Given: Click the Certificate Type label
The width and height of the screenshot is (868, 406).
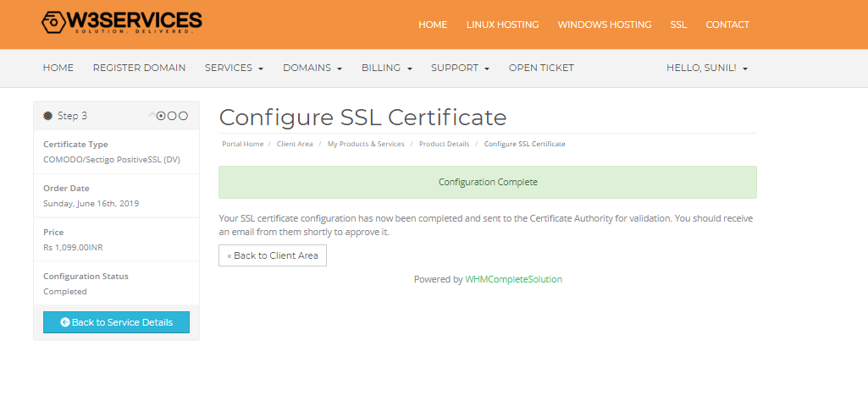Looking at the screenshot, I should (x=75, y=145).
